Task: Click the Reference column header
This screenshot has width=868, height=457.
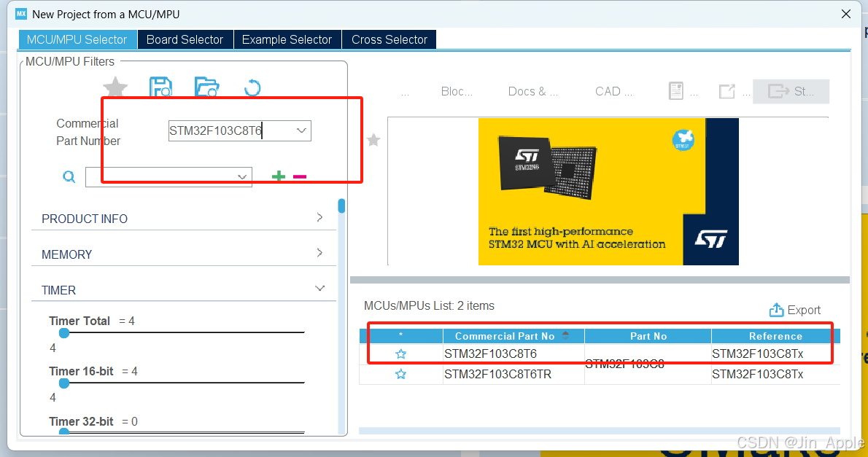Action: point(775,336)
